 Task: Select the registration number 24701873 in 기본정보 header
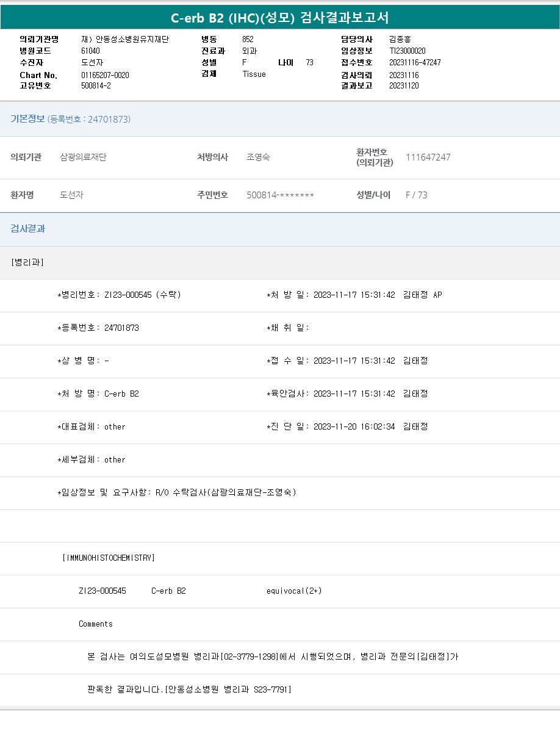(109, 120)
